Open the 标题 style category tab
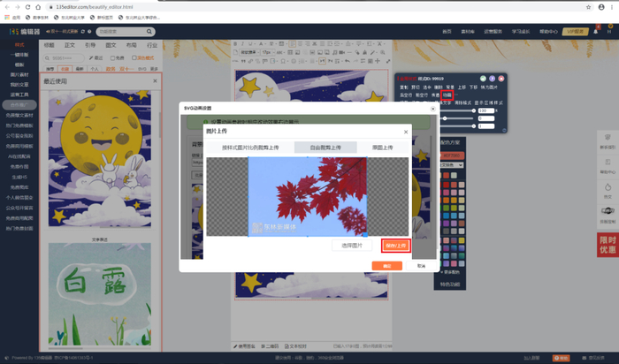This screenshot has height=364, width=619. click(49, 45)
